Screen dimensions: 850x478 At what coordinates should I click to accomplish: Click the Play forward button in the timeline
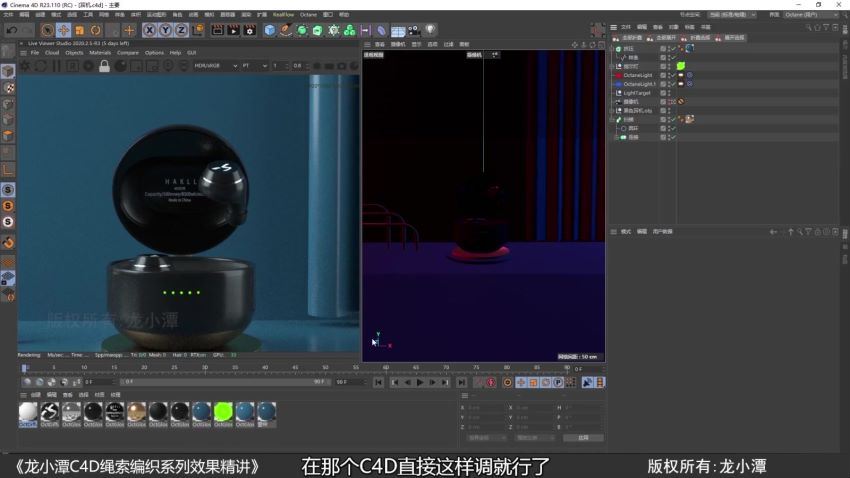click(x=420, y=383)
